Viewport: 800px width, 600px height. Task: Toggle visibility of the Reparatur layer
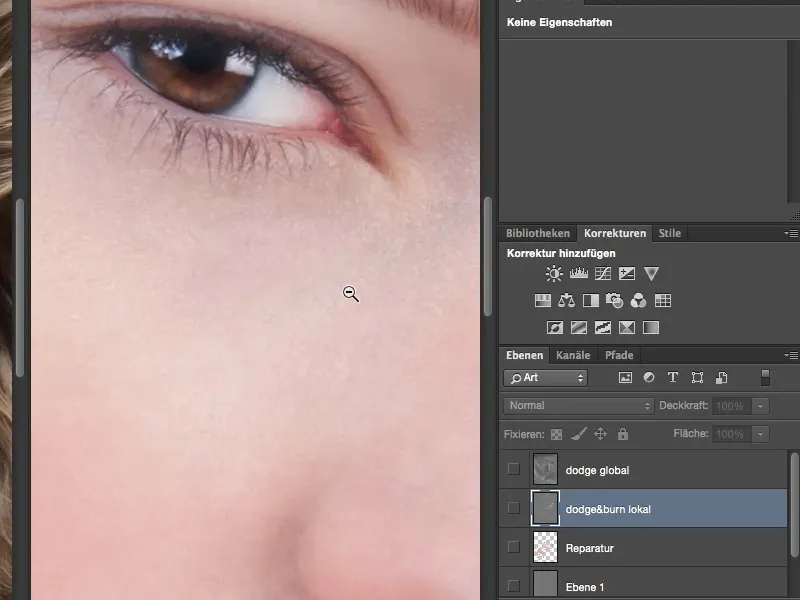coord(514,548)
